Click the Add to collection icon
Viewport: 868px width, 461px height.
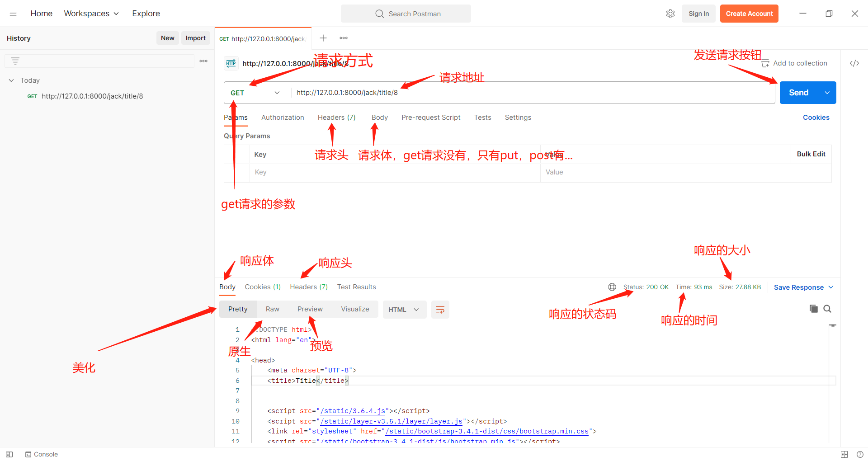click(765, 64)
